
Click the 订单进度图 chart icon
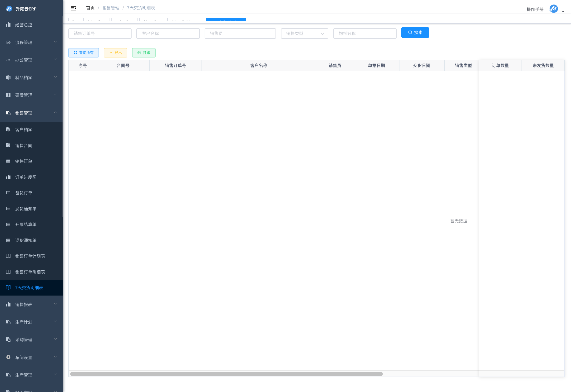click(8, 177)
